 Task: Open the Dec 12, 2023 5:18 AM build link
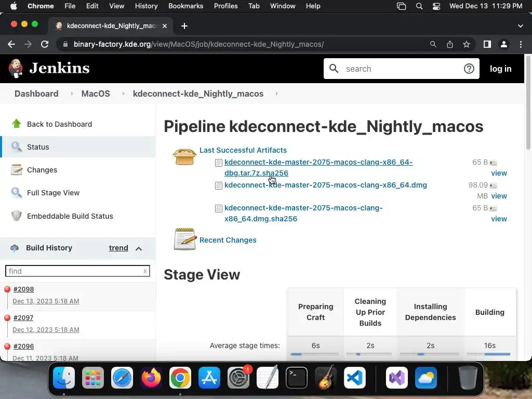(46, 329)
